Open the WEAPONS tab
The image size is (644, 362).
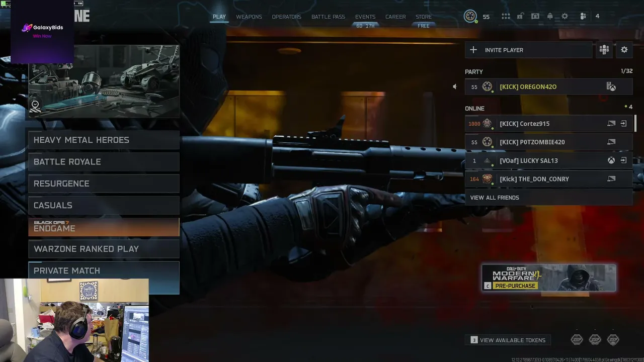click(x=249, y=17)
